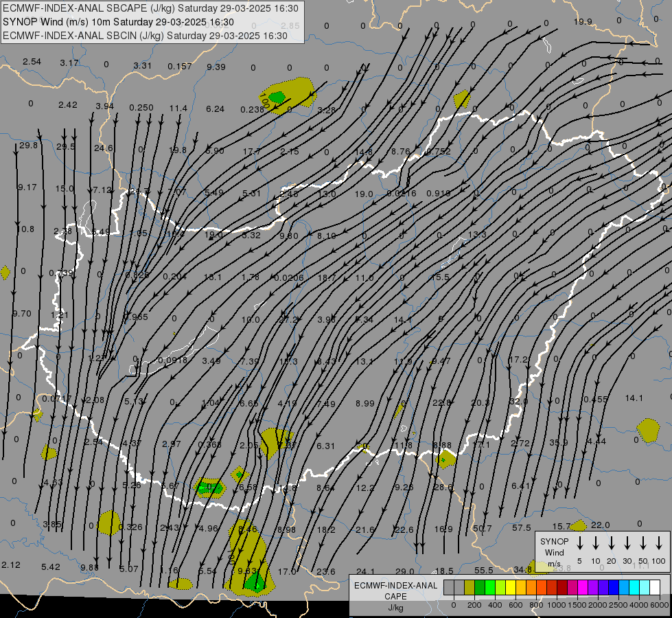Screen dimensions: 672x618
Task: Click the map value 0.0717
Action: tap(57, 399)
